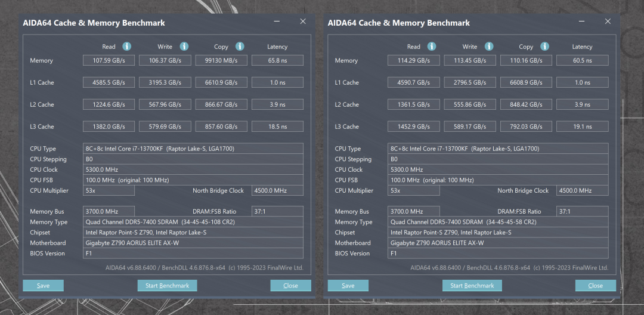Image resolution: width=644 pixels, height=315 pixels.
Task: Click memory timings 34-45-45-108 CR2 row
Action: 193,222
